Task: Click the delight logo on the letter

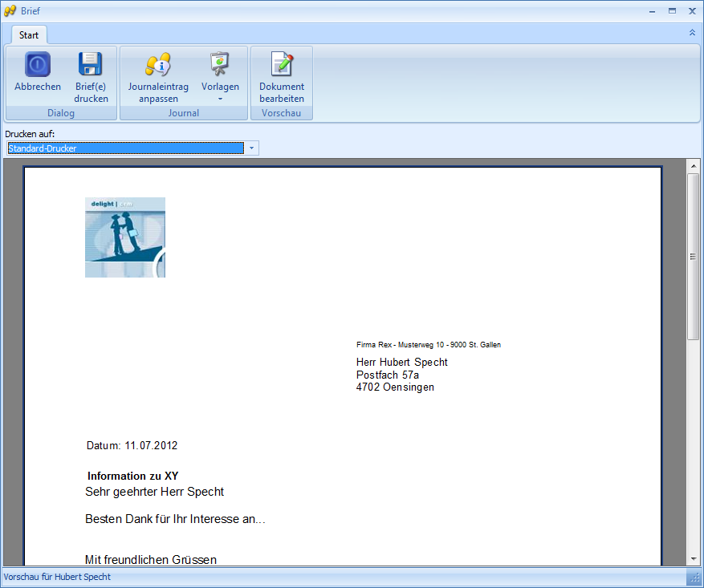Action: coord(124,237)
